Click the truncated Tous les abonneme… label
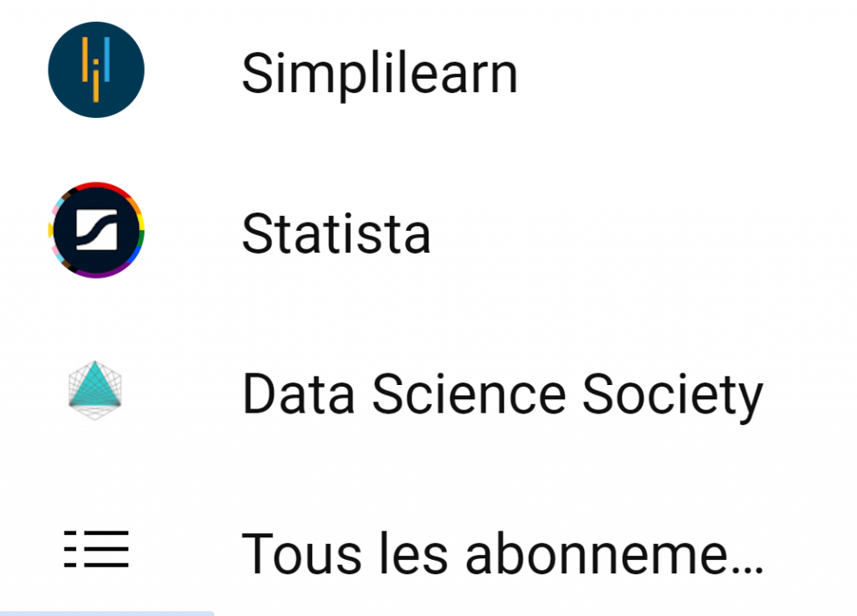Screen dimensions: 857x616 502,552
